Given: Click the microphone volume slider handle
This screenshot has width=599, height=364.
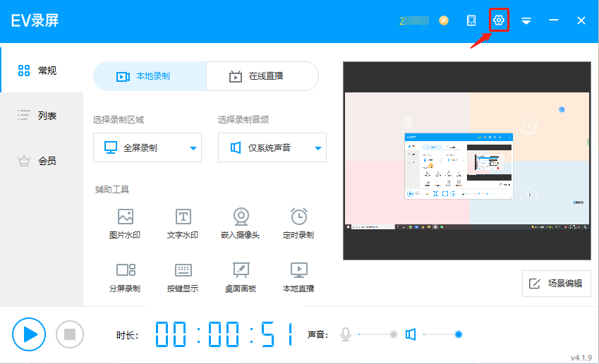Looking at the screenshot, I should pos(394,334).
